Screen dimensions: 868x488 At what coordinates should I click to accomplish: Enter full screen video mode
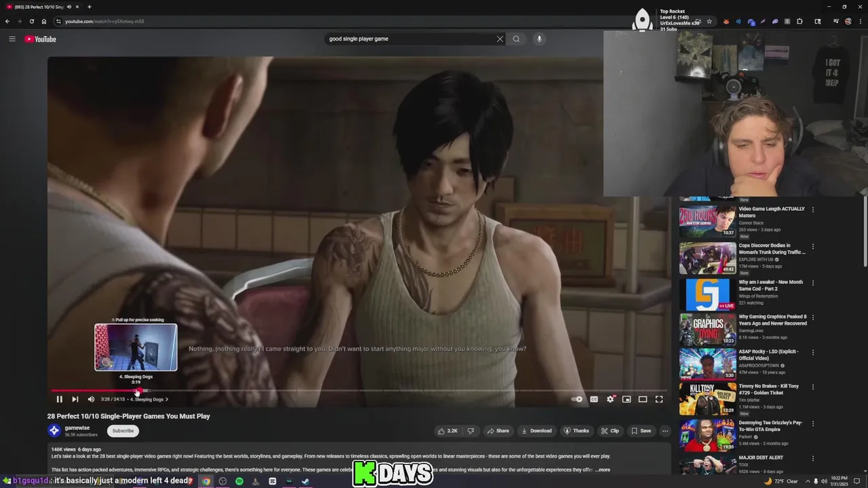coord(659,399)
